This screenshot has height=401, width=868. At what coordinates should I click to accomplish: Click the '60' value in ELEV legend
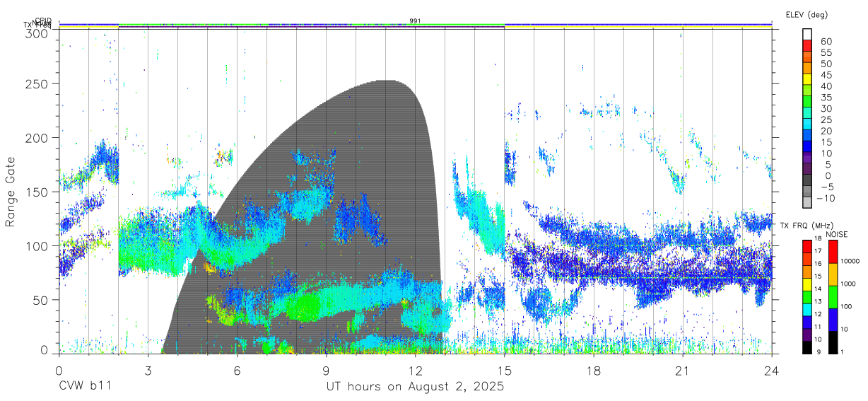tap(825, 42)
